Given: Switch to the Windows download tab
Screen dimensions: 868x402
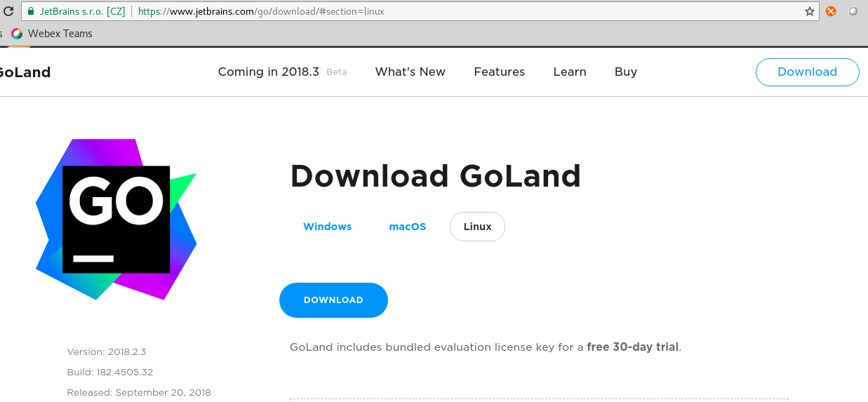Looking at the screenshot, I should tap(328, 227).
